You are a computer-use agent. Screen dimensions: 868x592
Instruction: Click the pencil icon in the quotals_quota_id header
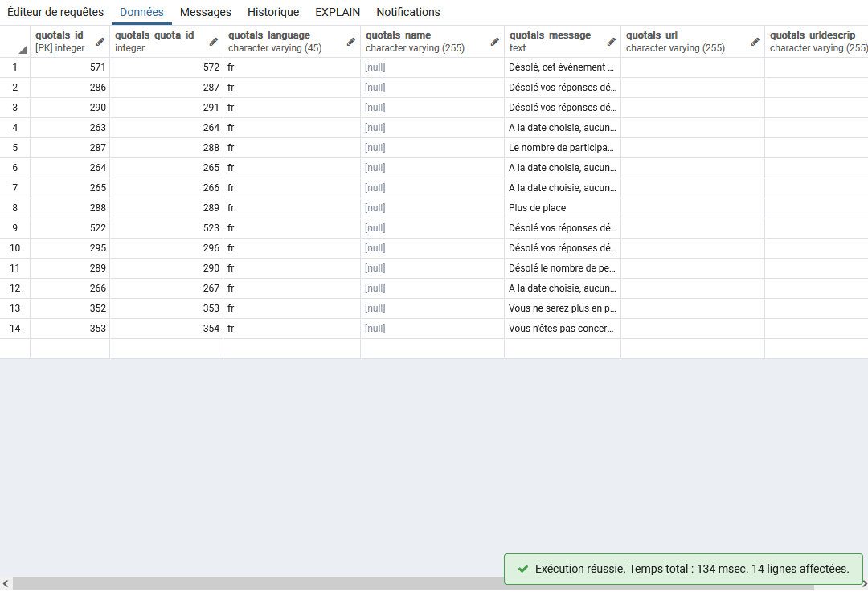point(214,42)
